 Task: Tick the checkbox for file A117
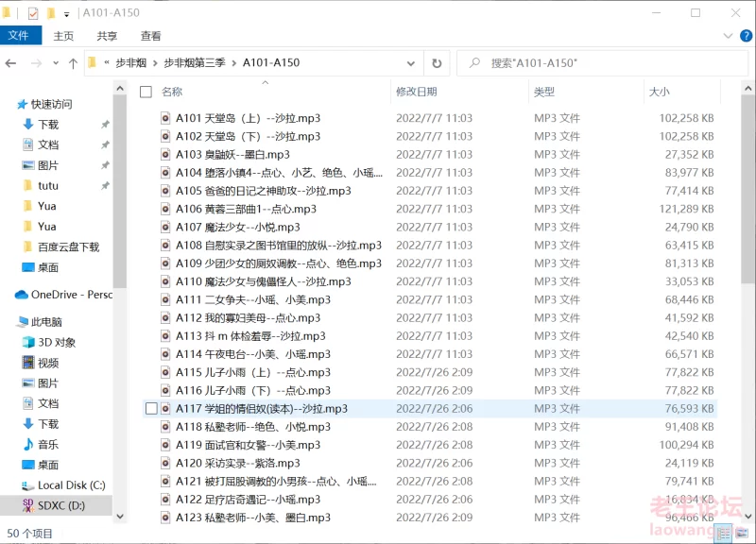pos(151,409)
